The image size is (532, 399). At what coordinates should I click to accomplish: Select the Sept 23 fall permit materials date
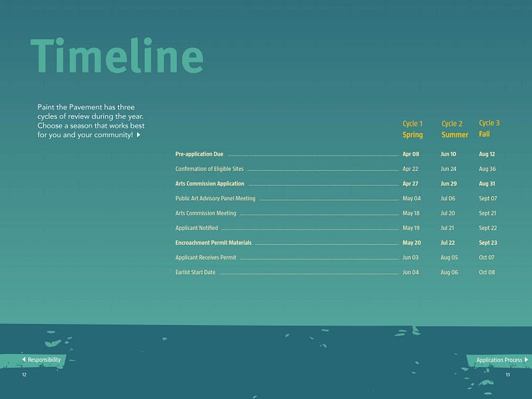coord(488,243)
